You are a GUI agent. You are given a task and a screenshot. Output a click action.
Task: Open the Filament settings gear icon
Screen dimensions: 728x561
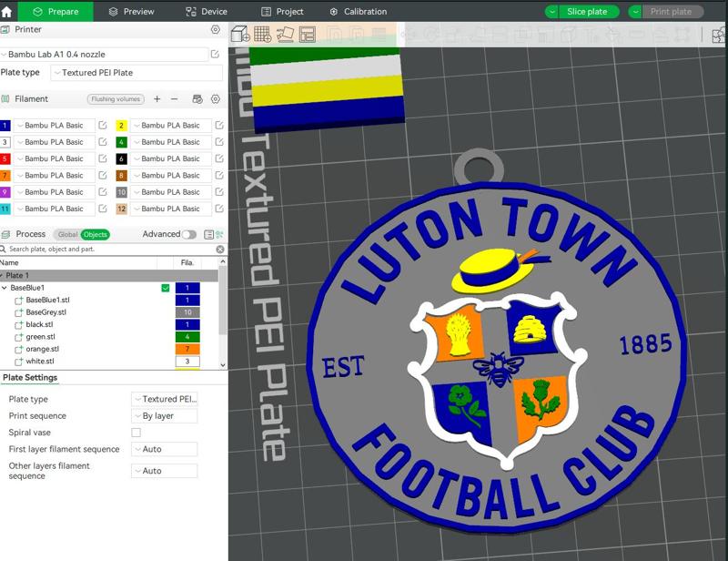click(215, 98)
